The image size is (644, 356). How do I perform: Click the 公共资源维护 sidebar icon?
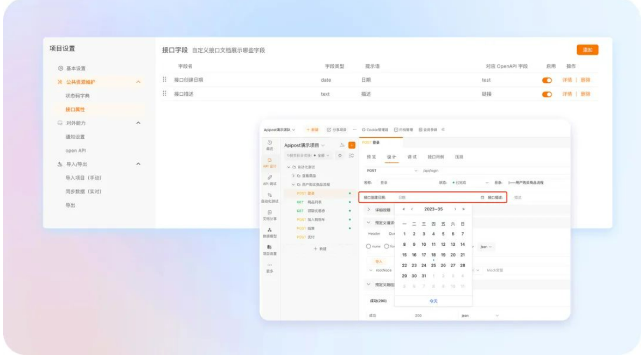point(60,82)
